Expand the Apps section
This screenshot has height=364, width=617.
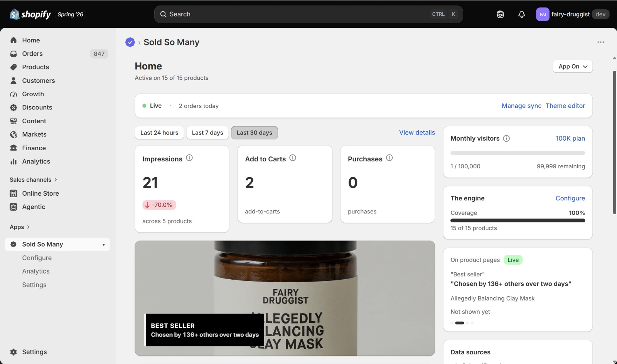[x=20, y=227]
